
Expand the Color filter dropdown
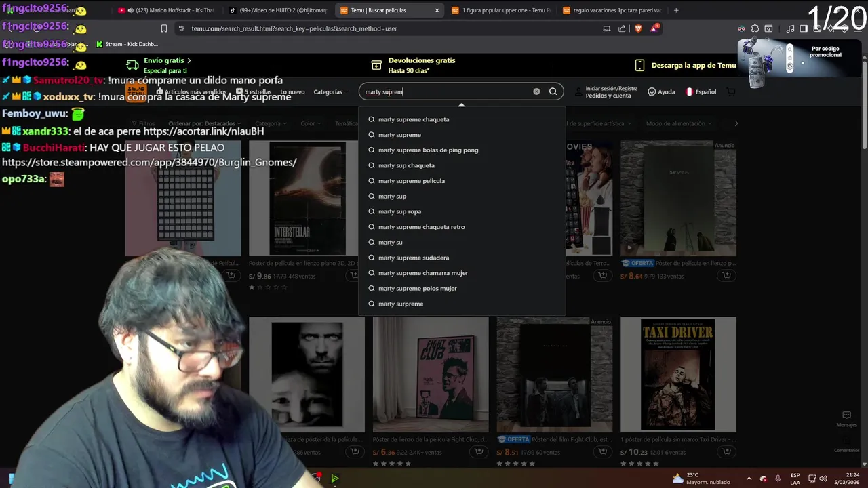[x=311, y=123]
